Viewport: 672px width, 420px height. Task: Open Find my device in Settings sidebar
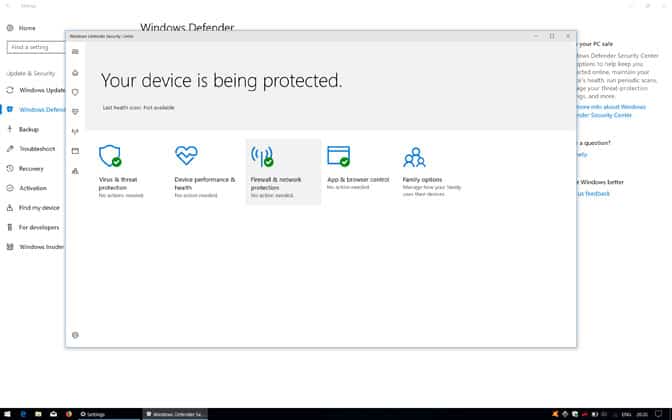point(34,208)
